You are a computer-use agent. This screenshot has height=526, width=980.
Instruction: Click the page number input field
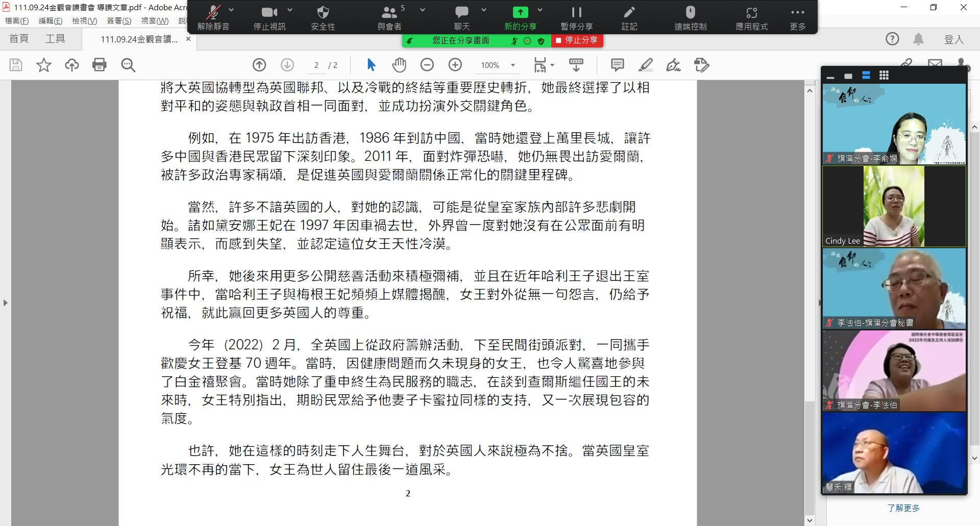point(317,65)
